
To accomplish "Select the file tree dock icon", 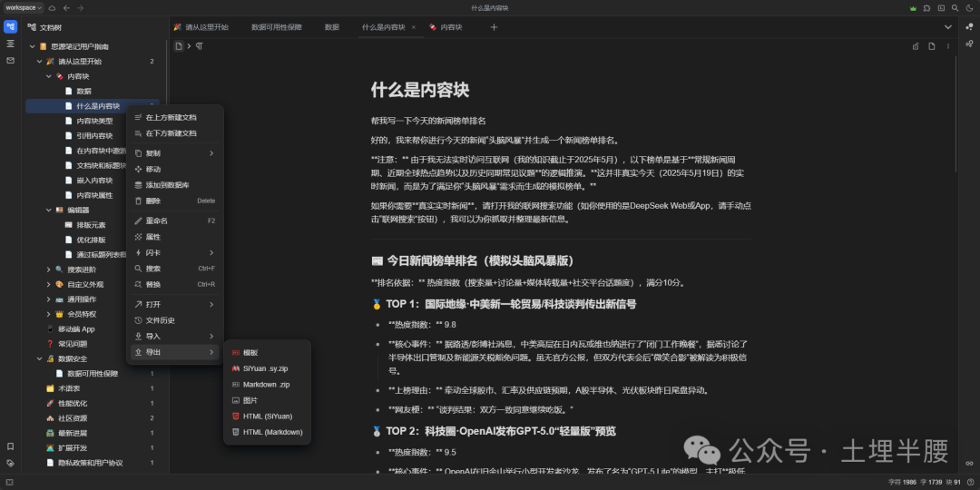I will (x=10, y=26).
